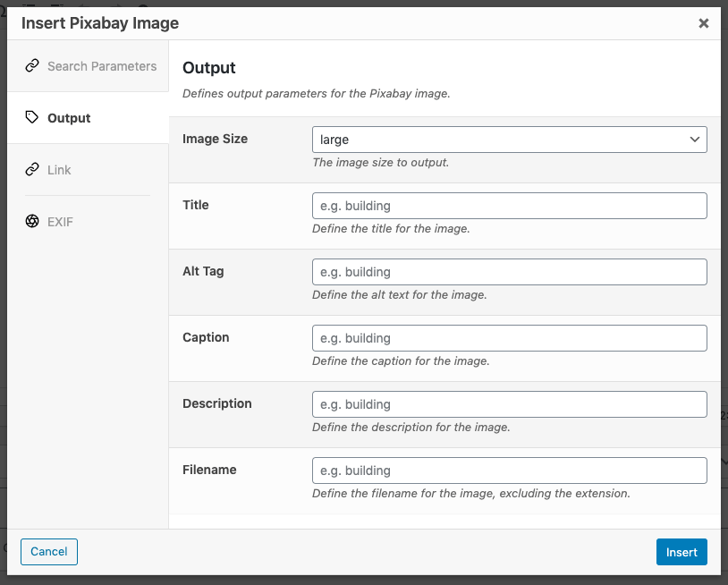Switch to the EXIF tab

click(88, 222)
